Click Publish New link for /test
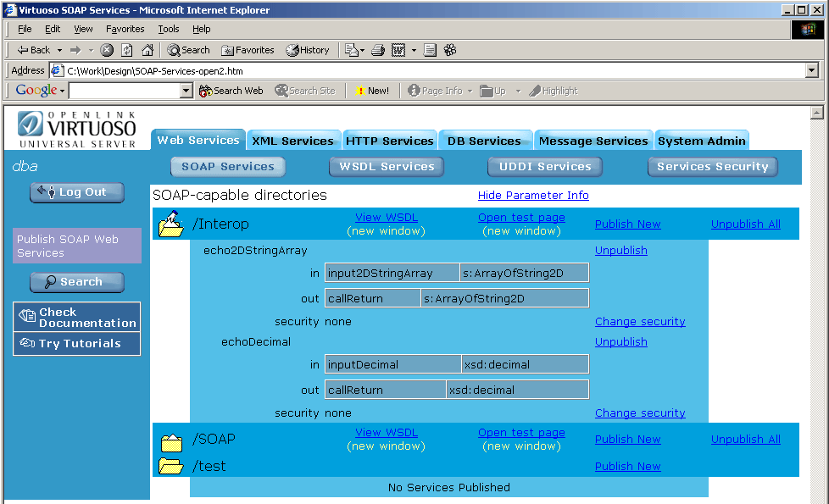The height and width of the screenshot is (504, 829). pos(627,467)
